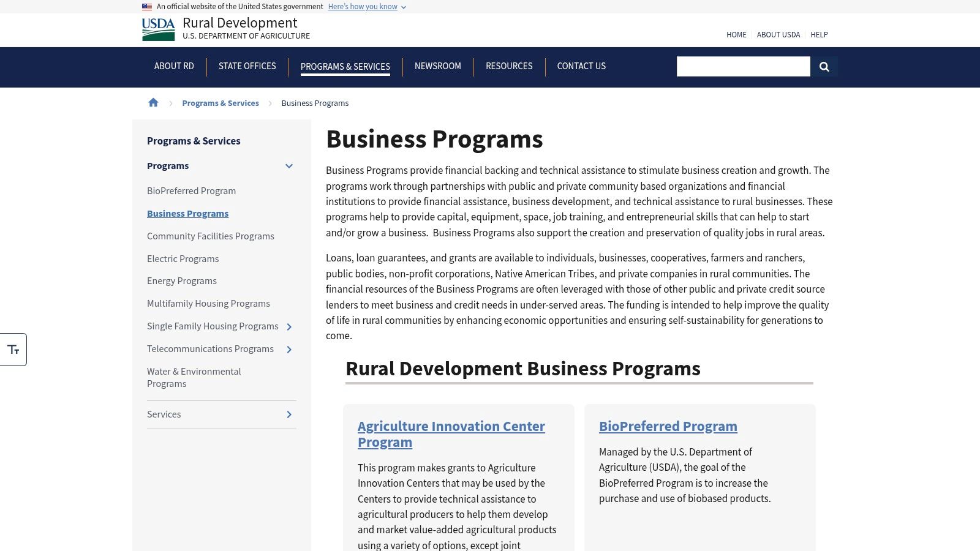The height and width of the screenshot is (551, 980).
Task: Click the search input field
Action: [744, 66]
